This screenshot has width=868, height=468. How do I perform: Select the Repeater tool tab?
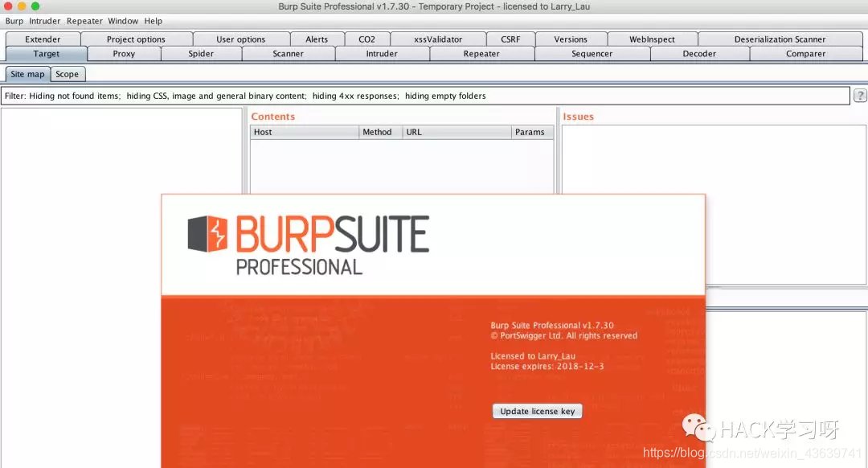click(x=481, y=54)
